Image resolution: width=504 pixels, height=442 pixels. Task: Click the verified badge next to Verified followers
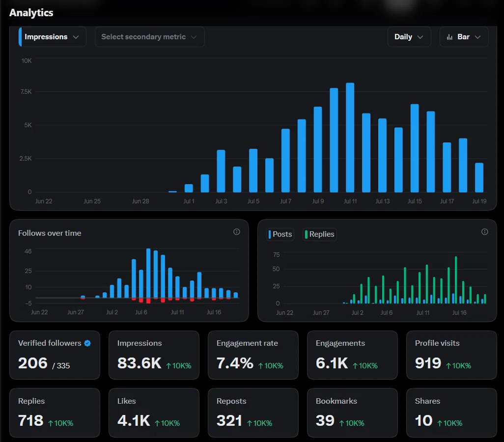[87, 343]
